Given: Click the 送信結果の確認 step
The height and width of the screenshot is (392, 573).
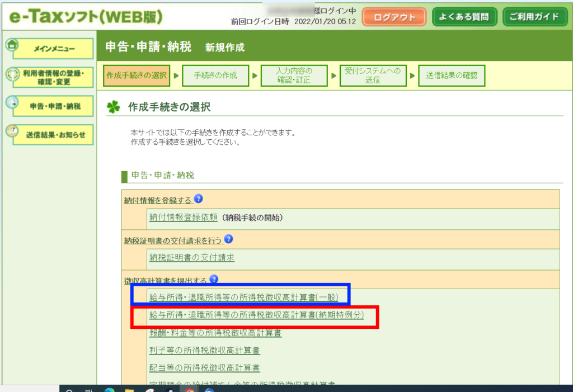Looking at the screenshot, I should point(452,75).
